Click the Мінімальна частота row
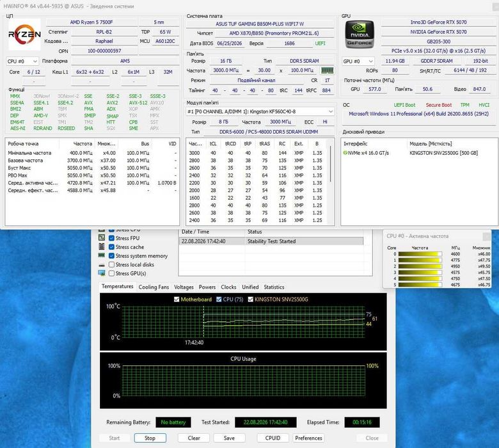 92,153
